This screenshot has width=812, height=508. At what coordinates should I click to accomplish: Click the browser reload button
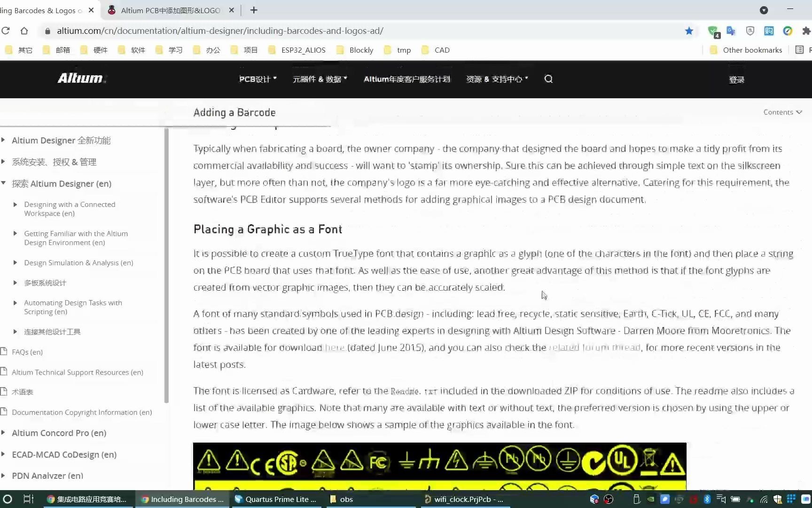coord(6,31)
